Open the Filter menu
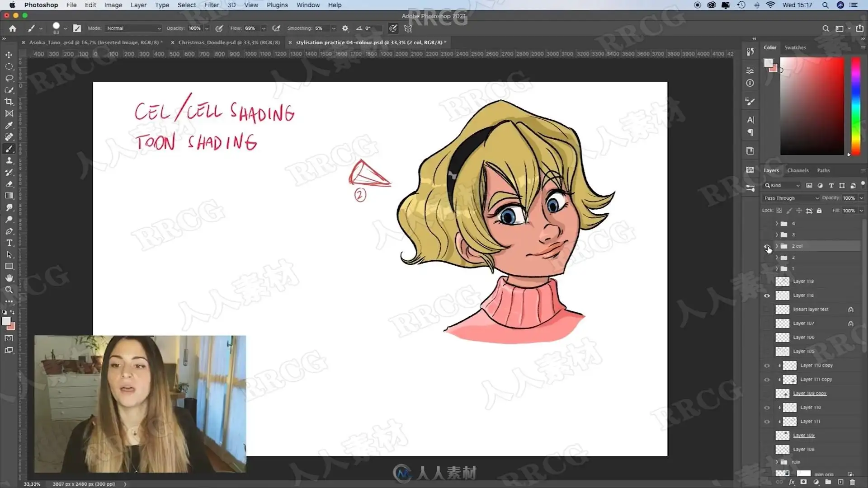Viewport: 868px width, 488px height. point(211,5)
